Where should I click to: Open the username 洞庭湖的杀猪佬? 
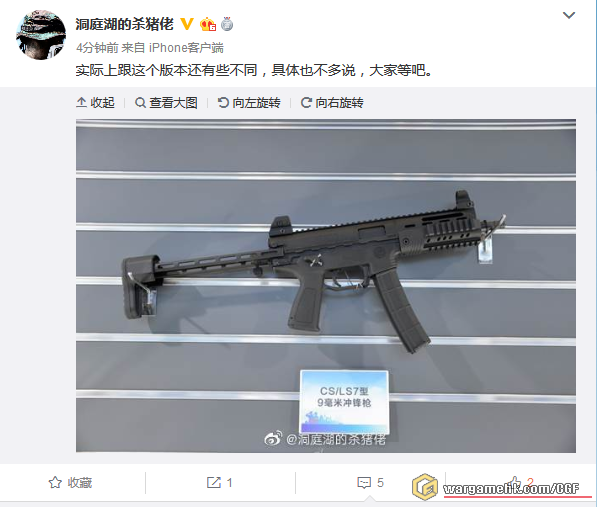[x=125, y=24]
